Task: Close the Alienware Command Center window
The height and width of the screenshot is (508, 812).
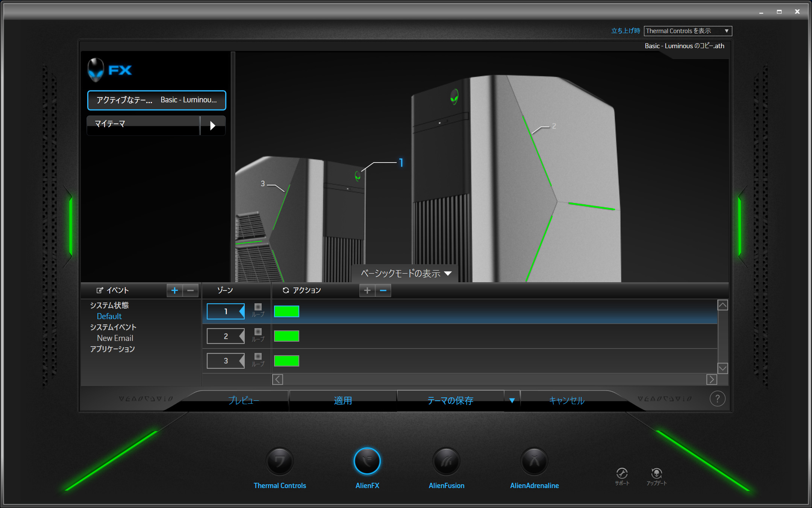Action: [x=797, y=12]
